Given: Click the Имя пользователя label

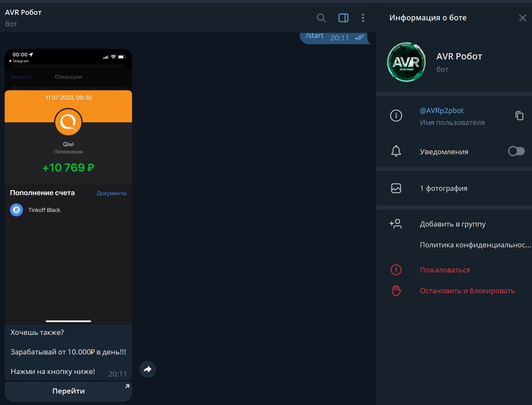Looking at the screenshot, I should click(x=452, y=122).
